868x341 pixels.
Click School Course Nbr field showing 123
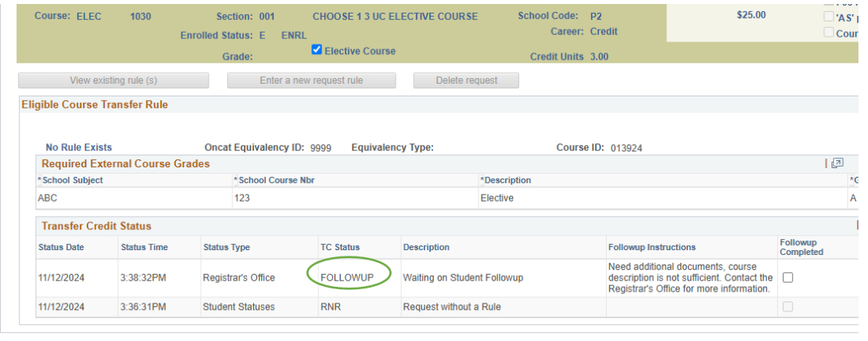click(242, 198)
